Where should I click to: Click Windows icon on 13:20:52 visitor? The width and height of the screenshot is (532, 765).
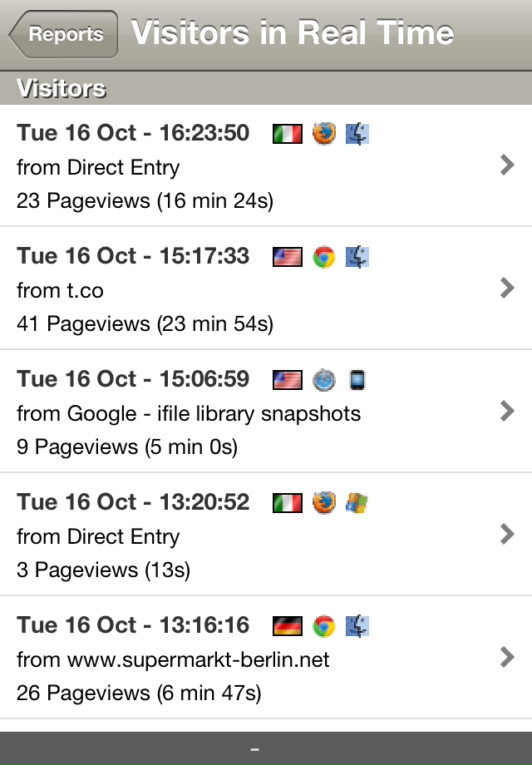point(357,503)
